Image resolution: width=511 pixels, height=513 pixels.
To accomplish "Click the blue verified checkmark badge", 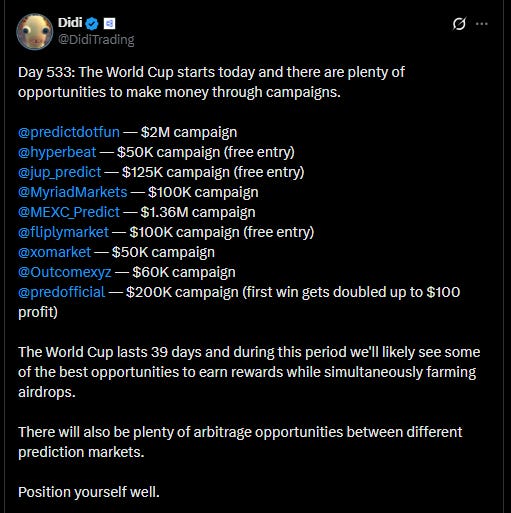I will point(92,23).
